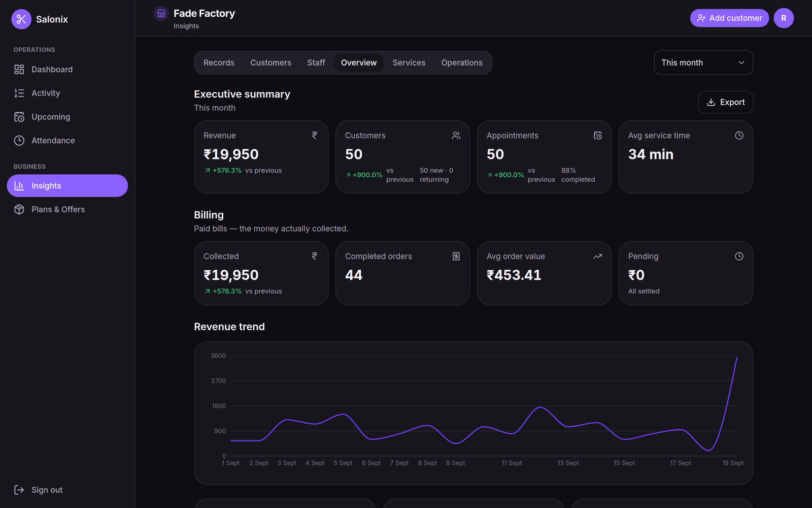Screen dimensions: 812x508
Task: Click the receipt icon on Completed orders card
Action: pos(456,257)
